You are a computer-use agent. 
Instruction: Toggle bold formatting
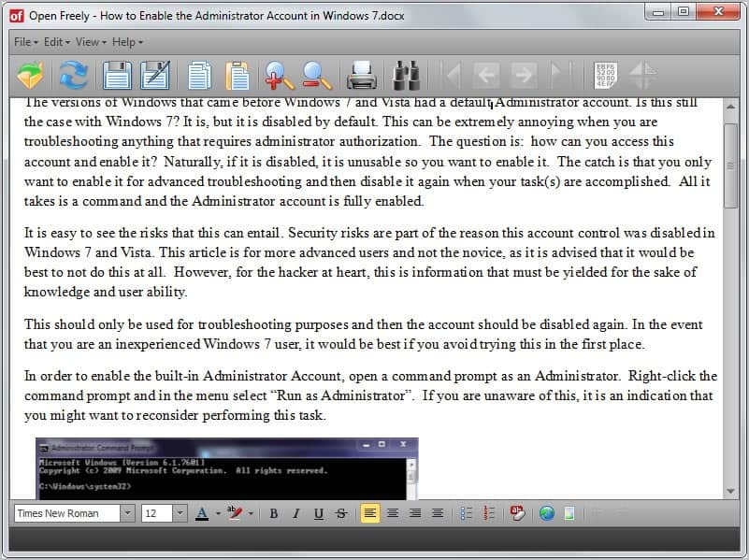point(274,513)
